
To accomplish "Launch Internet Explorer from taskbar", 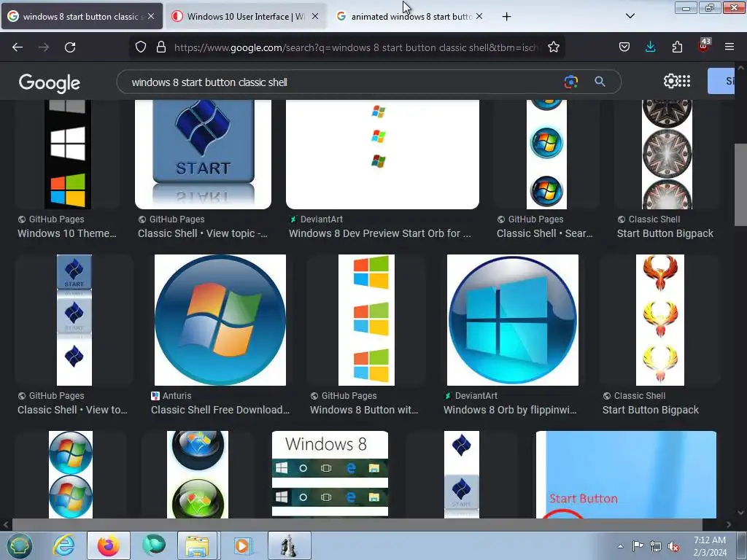I will tap(64, 545).
